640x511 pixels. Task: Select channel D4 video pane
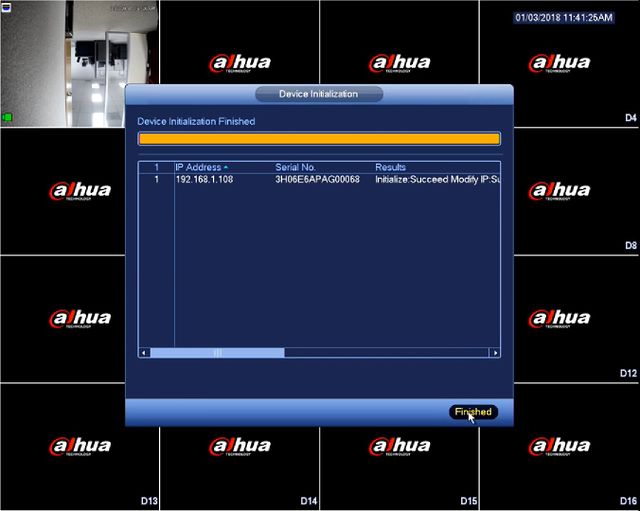[559, 63]
